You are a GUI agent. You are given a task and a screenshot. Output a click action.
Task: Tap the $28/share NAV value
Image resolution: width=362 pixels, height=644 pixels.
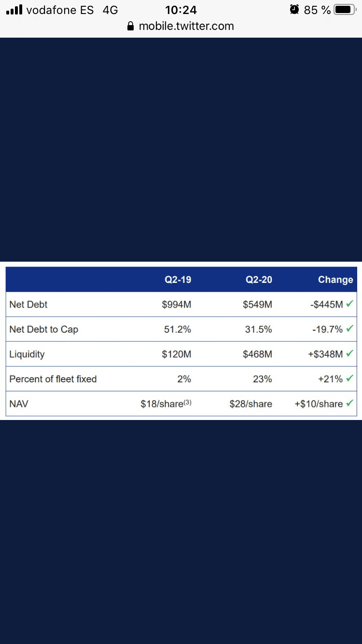[251, 404]
